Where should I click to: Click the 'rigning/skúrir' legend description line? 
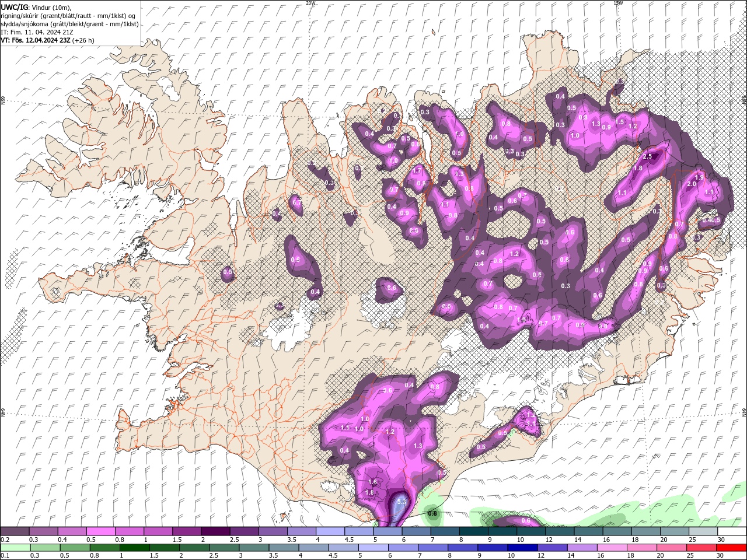coord(68,16)
